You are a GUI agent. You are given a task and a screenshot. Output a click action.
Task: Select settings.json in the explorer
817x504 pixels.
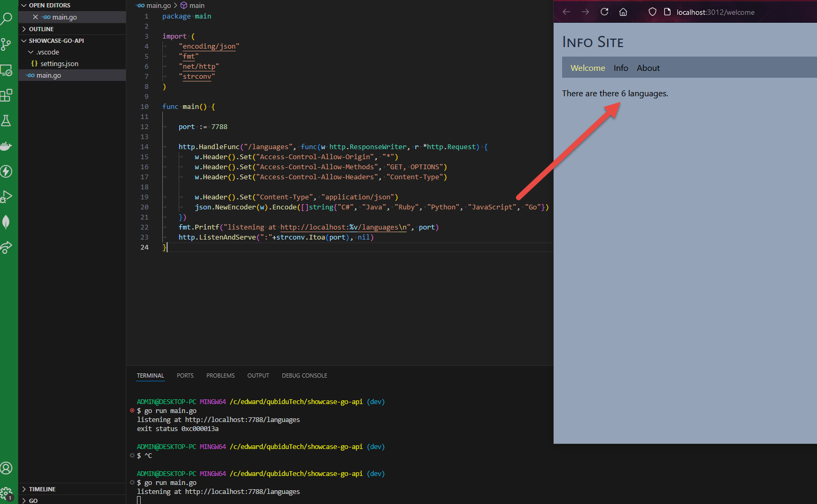pos(71,63)
